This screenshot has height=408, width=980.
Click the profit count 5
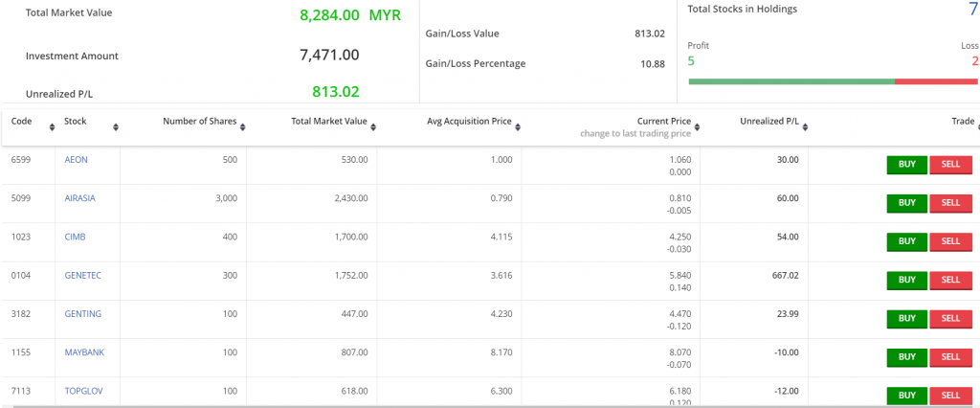691,60
